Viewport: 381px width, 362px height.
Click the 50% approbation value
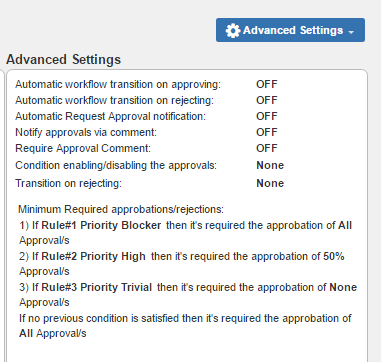pyautogui.click(x=334, y=256)
